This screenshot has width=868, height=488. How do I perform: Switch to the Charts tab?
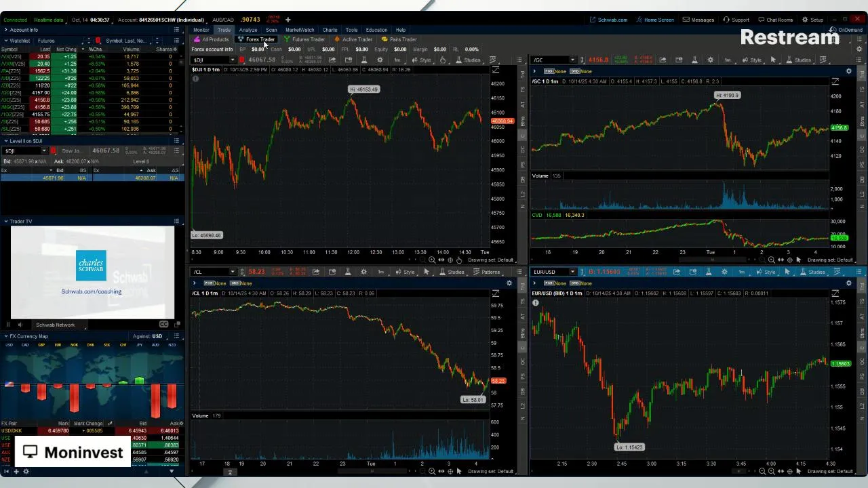click(x=330, y=30)
